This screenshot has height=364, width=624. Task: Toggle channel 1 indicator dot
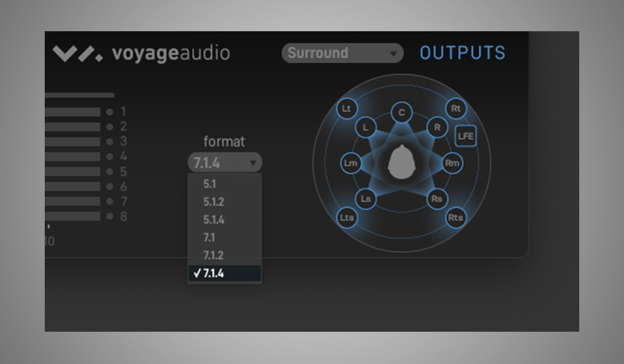tap(110, 112)
